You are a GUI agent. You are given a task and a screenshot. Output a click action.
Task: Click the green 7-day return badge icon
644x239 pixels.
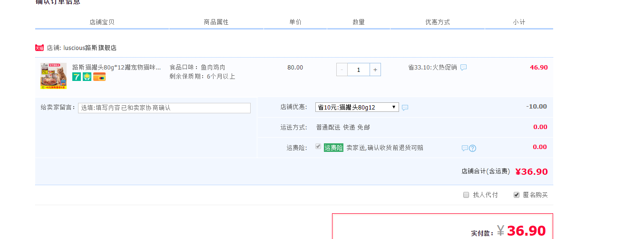[77, 77]
